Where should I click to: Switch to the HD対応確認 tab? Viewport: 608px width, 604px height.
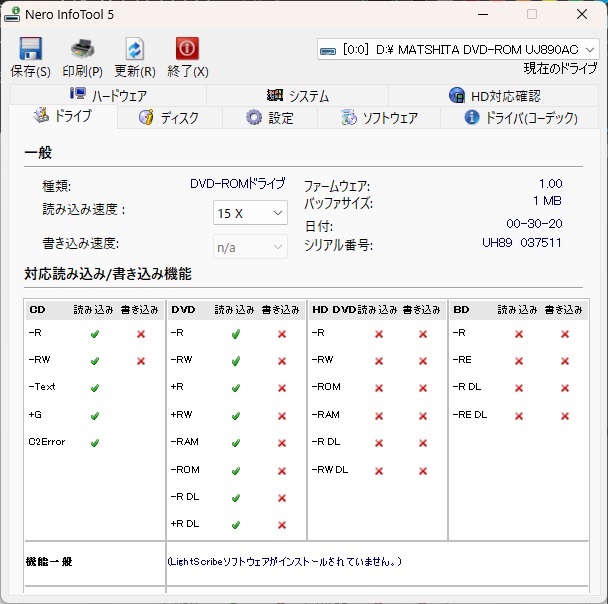tap(494, 95)
